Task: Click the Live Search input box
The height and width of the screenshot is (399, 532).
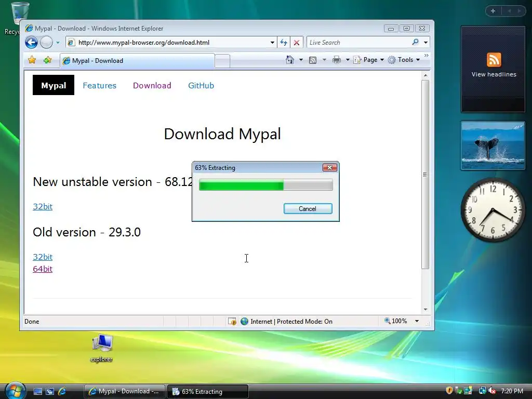Action: coord(358,43)
